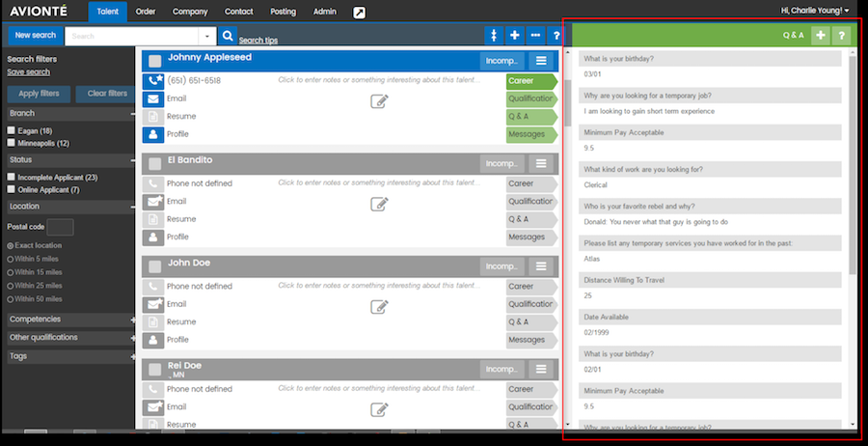868x446 pixels.
Task: Click the Postal code input box
Action: (61, 227)
